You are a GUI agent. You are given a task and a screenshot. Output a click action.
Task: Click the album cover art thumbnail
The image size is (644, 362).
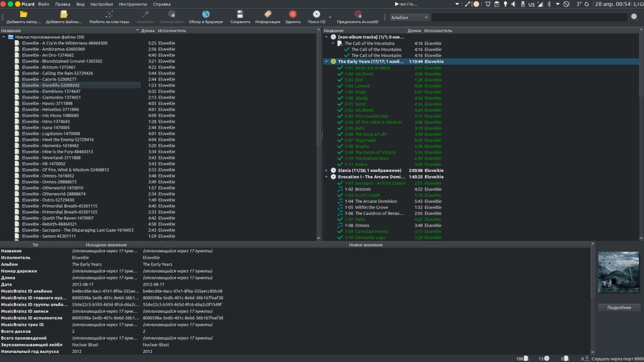pyautogui.click(x=619, y=272)
